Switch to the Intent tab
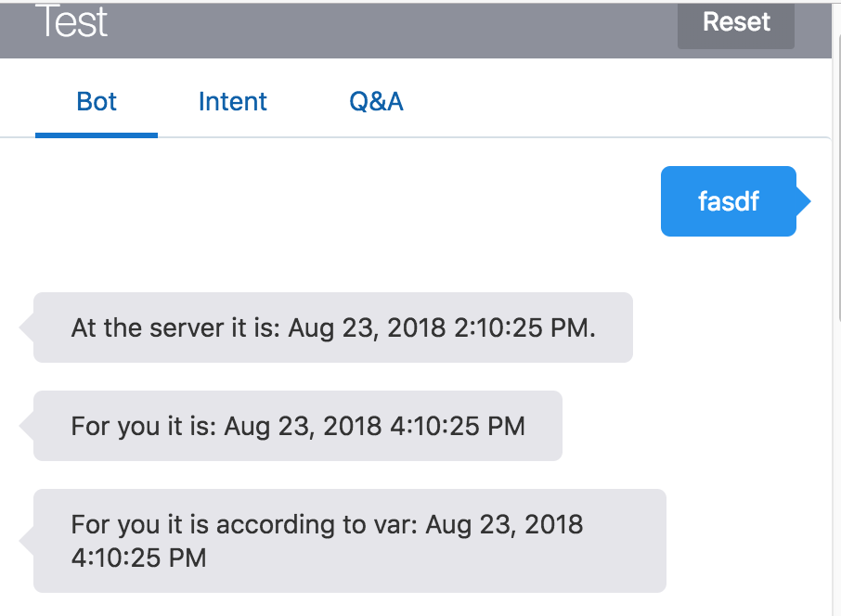The width and height of the screenshot is (841, 616). pyautogui.click(x=232, y=101)
